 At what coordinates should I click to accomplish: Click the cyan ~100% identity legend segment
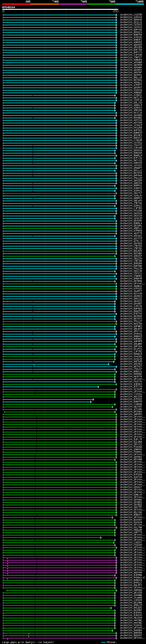pyautogui.click(x=130, y=4)
